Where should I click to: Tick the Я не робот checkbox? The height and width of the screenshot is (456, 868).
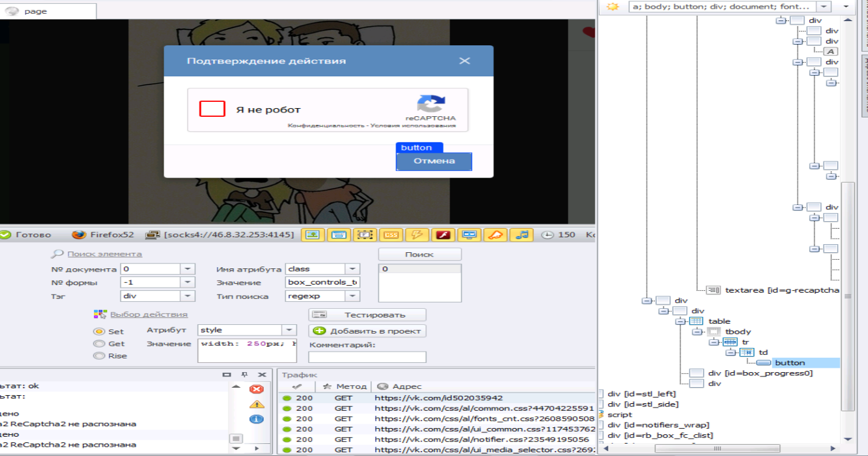coord(212,109)
